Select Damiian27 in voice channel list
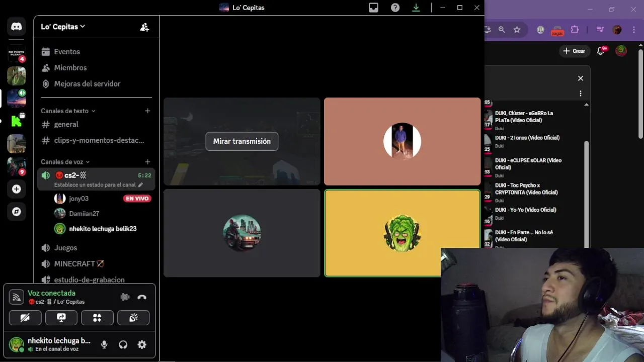 (x=102, y=214)
